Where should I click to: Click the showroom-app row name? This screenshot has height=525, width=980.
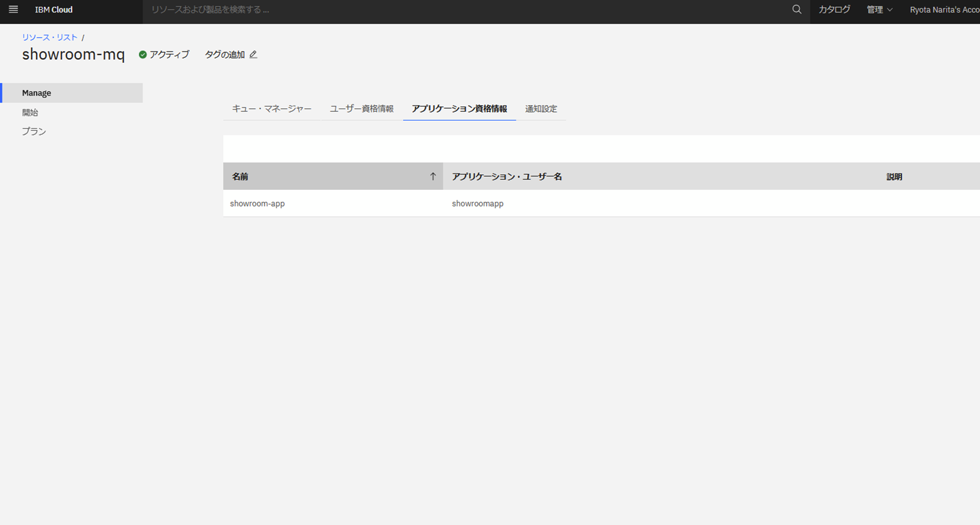[x=258, y=204]
